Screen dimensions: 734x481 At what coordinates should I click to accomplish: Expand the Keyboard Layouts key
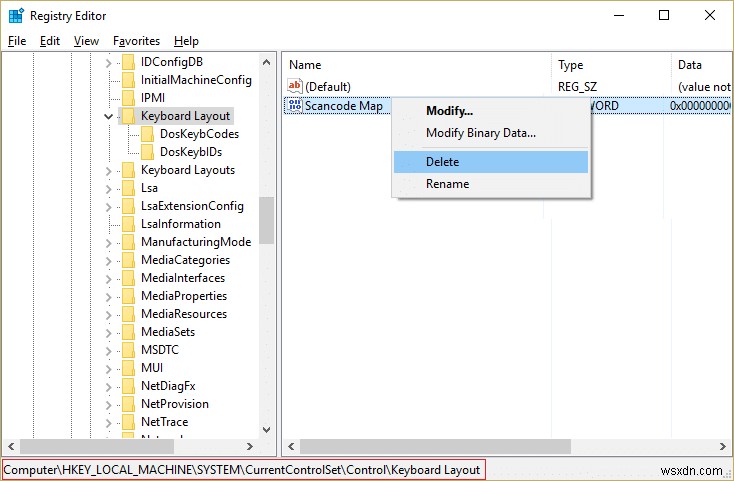coord(109,171)
